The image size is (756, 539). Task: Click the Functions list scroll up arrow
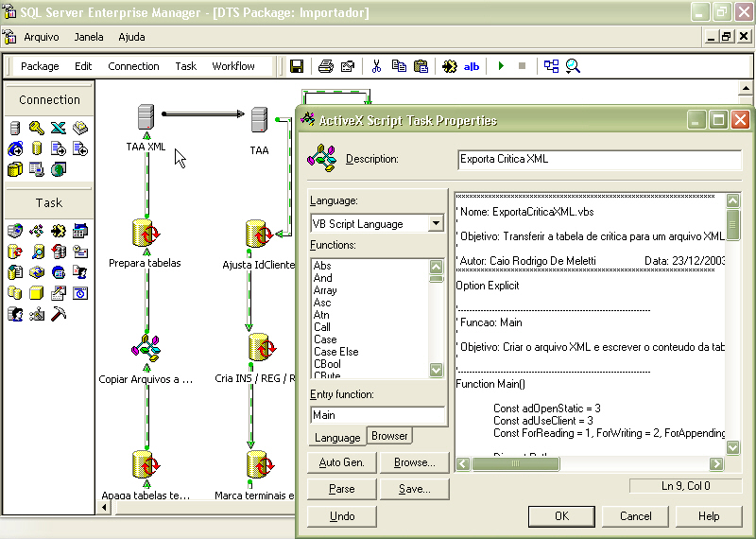click(436, 267)
